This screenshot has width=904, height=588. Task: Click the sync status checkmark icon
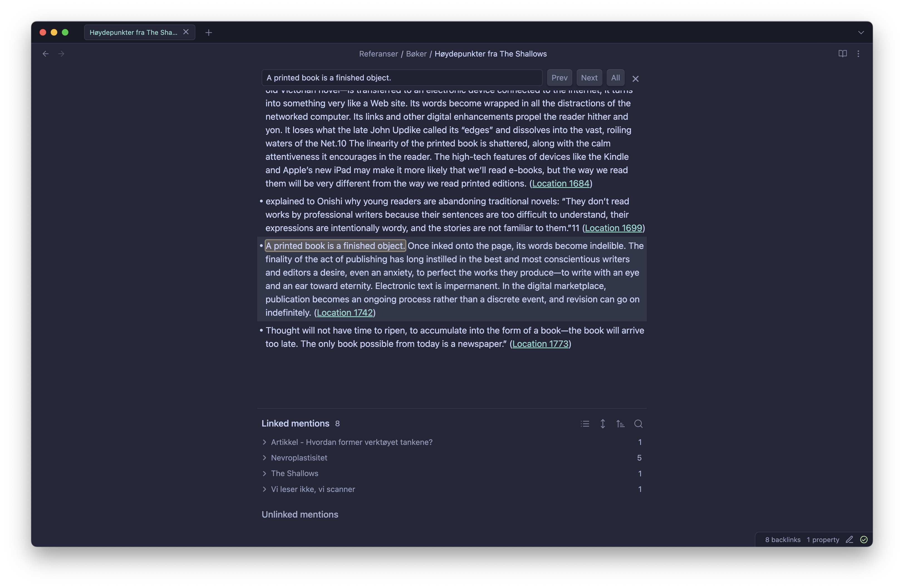pos(864,539)
